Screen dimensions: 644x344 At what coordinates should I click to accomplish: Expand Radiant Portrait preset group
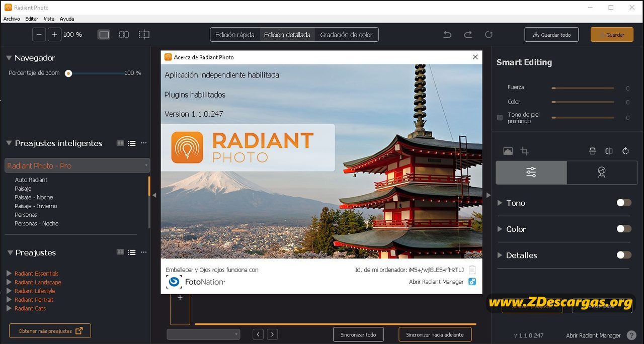click(9, 300)
